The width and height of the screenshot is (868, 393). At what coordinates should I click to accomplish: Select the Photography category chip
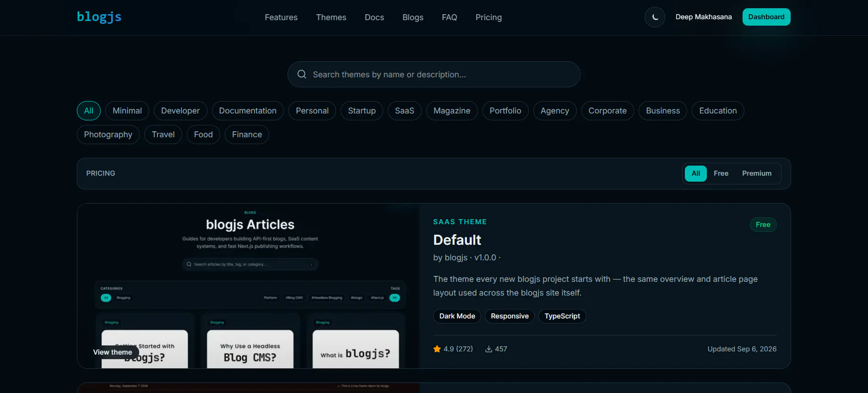pyautogui.click(x=108, y=135)
